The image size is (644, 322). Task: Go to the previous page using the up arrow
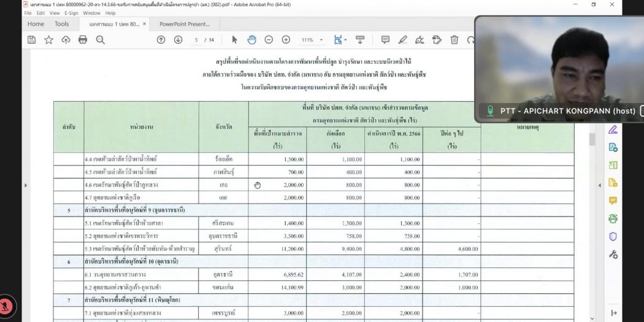161,40
